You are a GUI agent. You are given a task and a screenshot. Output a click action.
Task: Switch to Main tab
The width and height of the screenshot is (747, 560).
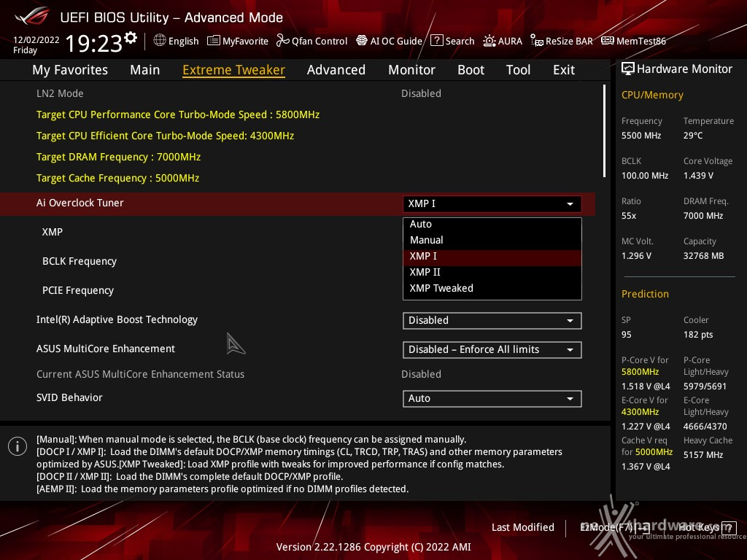point(145,70)
